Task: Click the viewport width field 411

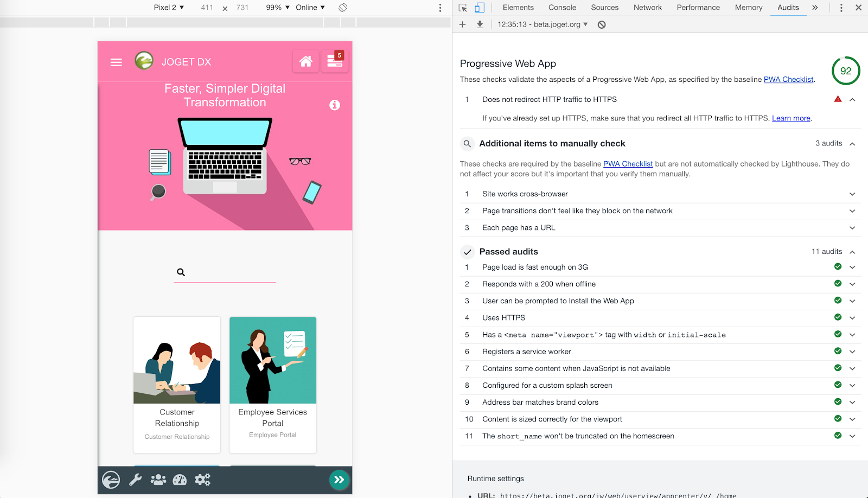Action: (207, 8)
